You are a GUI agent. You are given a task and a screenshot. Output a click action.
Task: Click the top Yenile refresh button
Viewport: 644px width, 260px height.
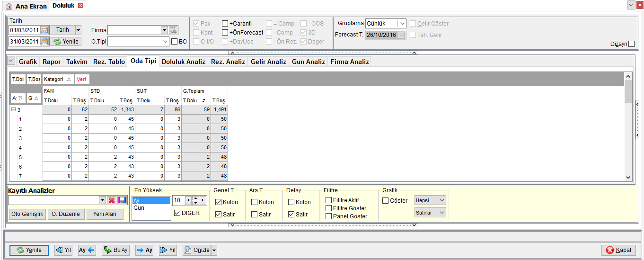click(x=66, y=42)
